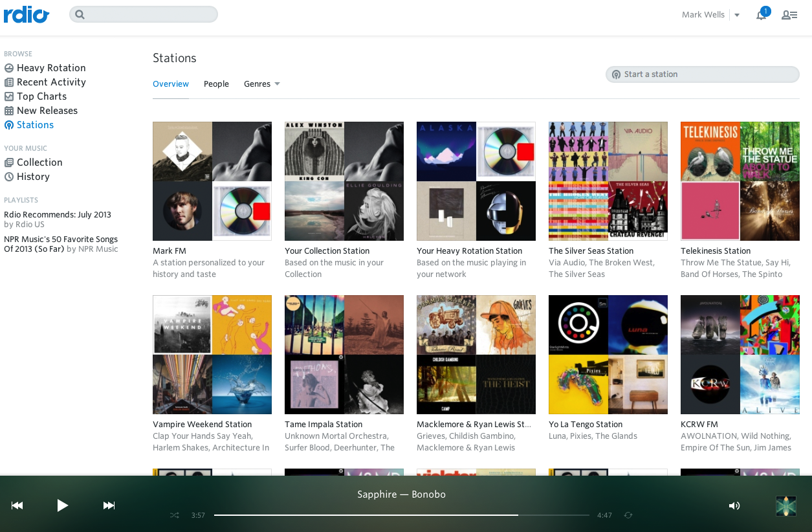Open the Telekinesis Station artwork
Viewport: 812px width, 532px height.
[740, 181]
